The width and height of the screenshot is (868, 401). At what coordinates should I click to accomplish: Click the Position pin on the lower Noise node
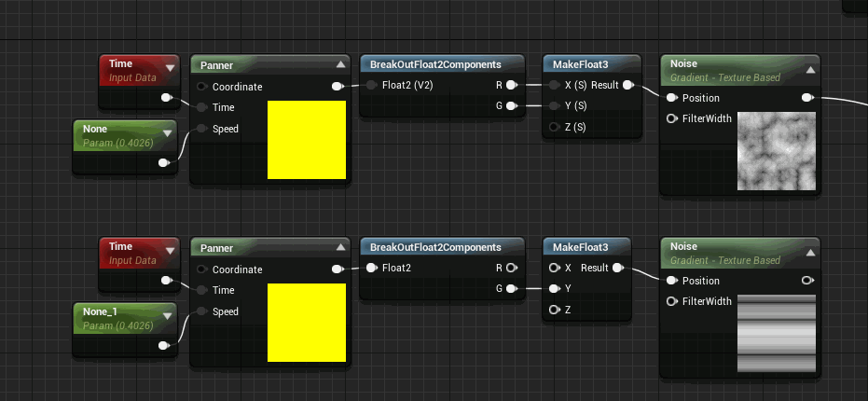(x=672, y=281)
